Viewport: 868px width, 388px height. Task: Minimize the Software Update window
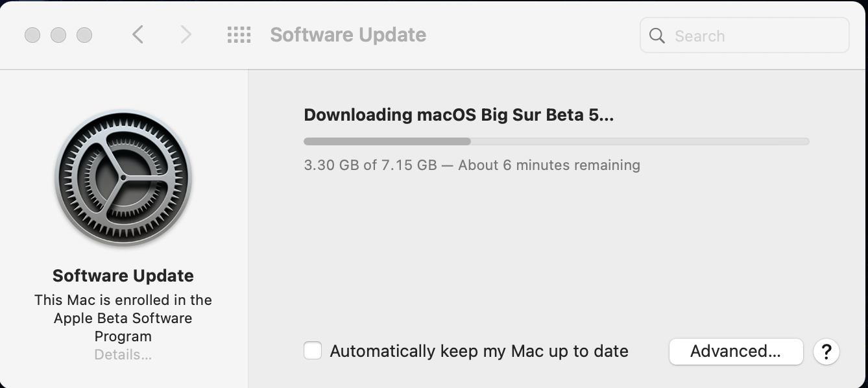(x=58, y=35)
